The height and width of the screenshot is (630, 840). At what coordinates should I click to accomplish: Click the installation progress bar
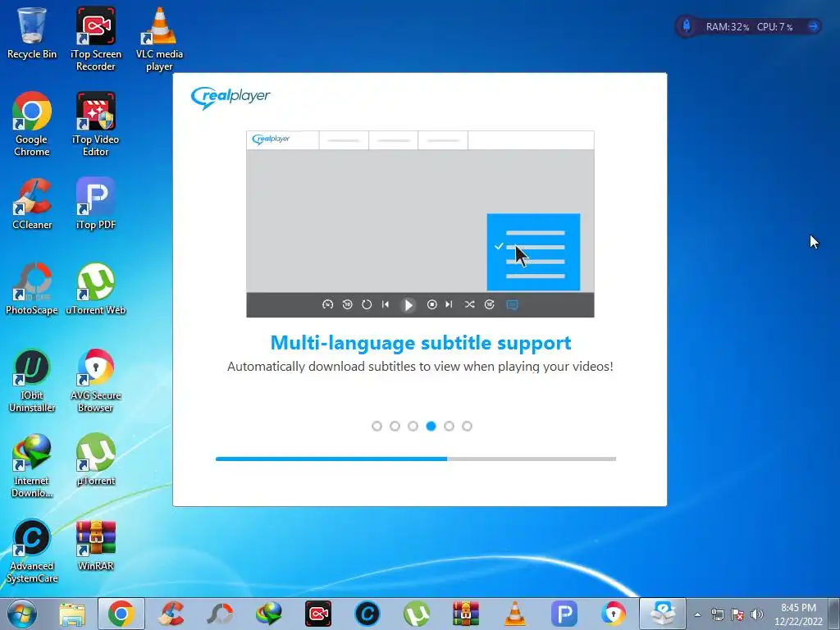click(x=416, y=459)
